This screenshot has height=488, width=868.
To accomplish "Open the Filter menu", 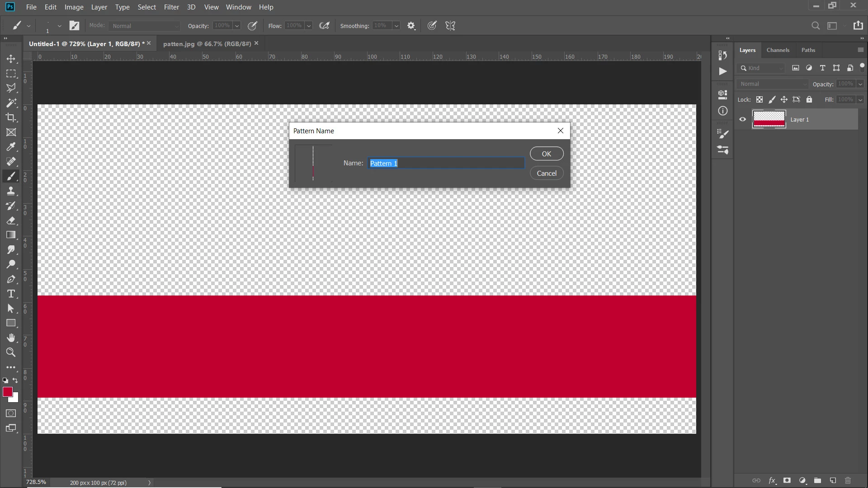I will tap(171, 7).
